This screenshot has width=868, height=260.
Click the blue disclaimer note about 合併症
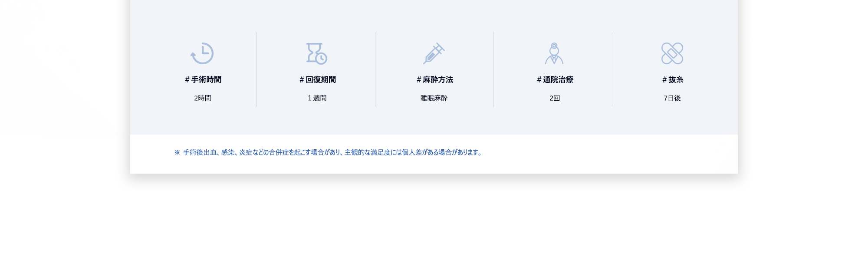(x=329, y=152)
